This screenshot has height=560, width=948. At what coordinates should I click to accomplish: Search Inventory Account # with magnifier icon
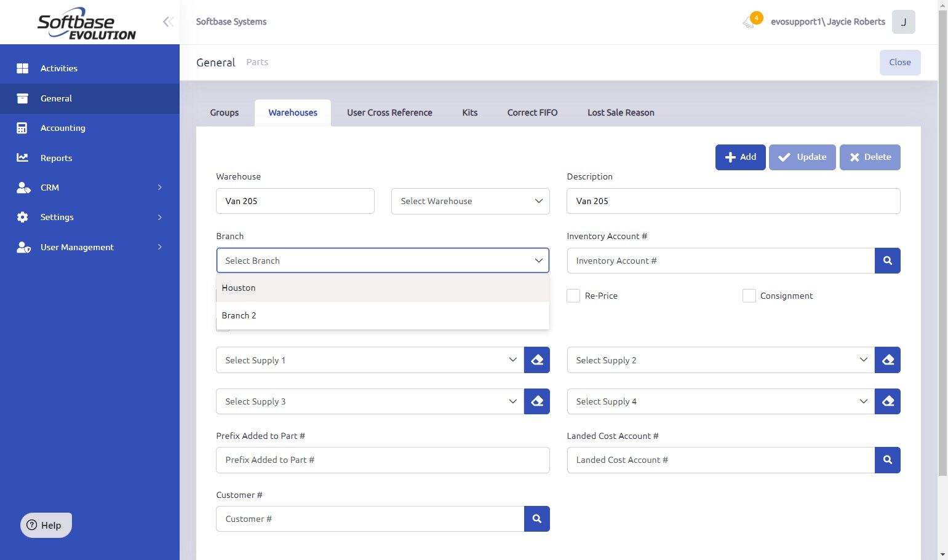pos(887,261)
